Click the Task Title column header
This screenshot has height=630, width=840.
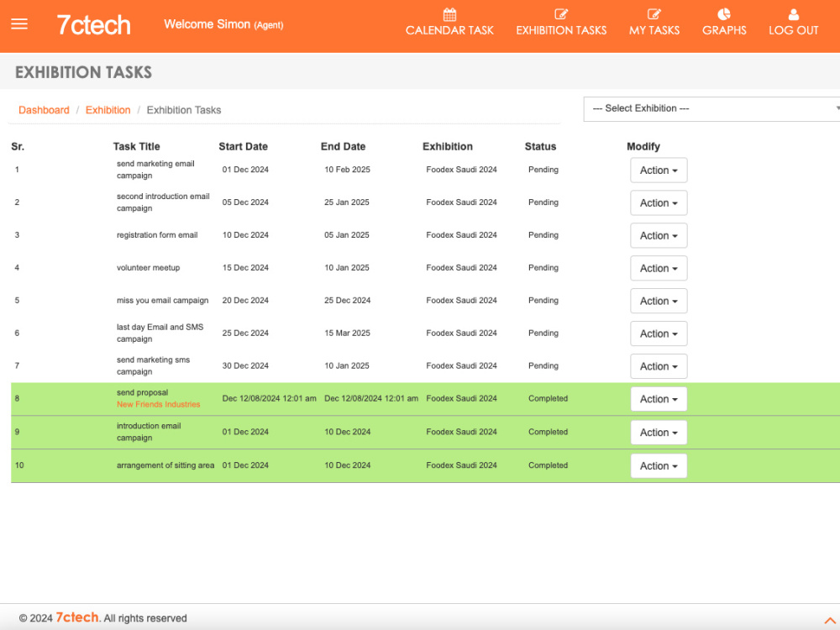pos(137,146)
